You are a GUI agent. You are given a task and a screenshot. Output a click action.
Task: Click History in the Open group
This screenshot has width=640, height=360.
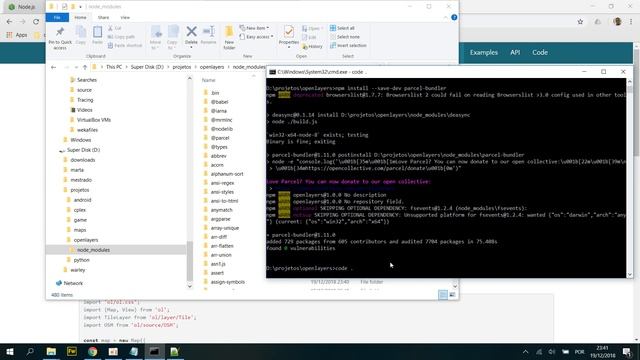pos(313,47)
